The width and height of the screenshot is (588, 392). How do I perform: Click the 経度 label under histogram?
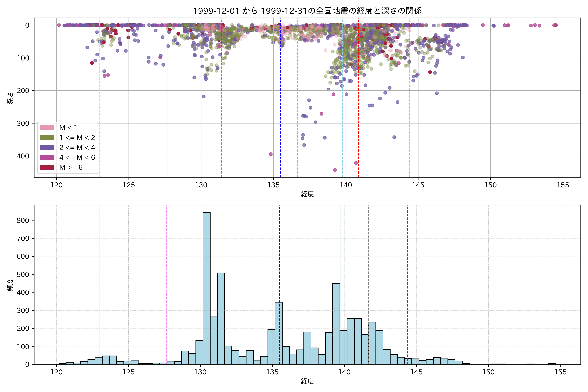[307, 381]
